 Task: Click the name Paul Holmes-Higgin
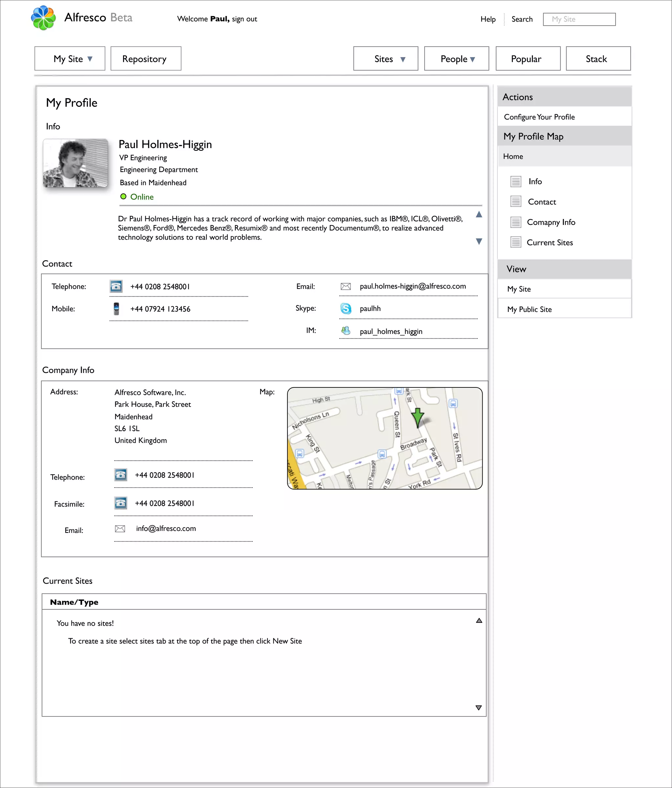pos(165,144)
